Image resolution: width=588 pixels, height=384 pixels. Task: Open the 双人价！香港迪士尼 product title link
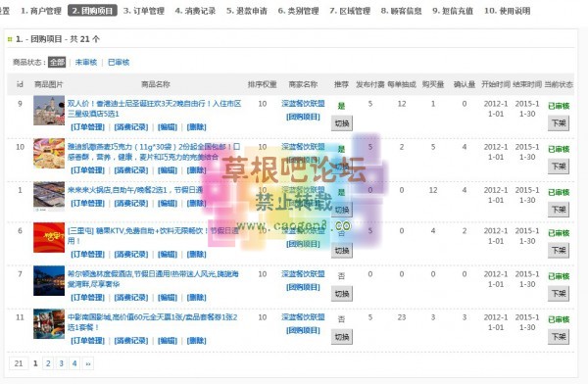point(154,109)
